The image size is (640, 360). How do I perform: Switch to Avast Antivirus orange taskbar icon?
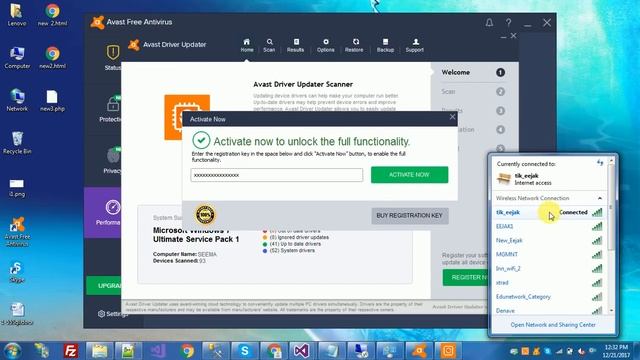(419, 351)
